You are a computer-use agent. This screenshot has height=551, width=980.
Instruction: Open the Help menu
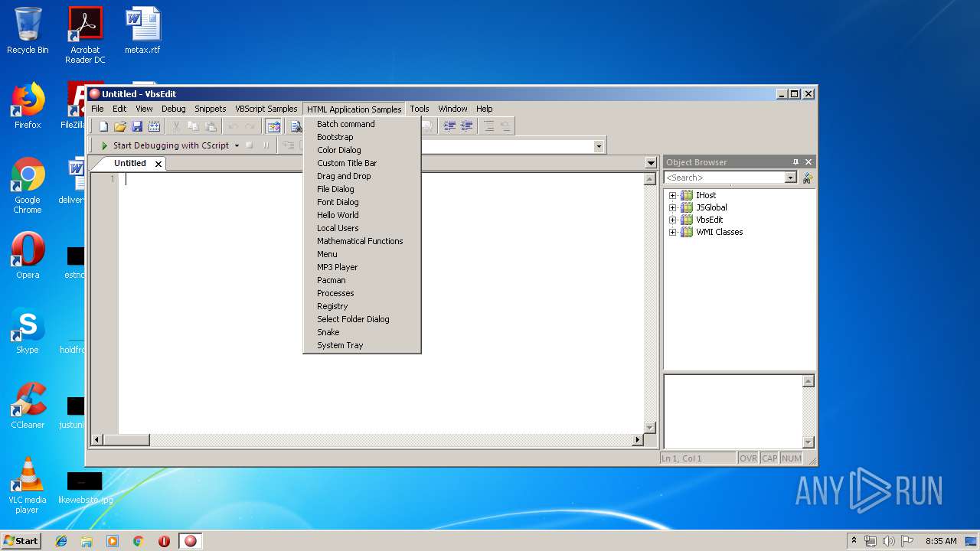(x=484, y=109)
